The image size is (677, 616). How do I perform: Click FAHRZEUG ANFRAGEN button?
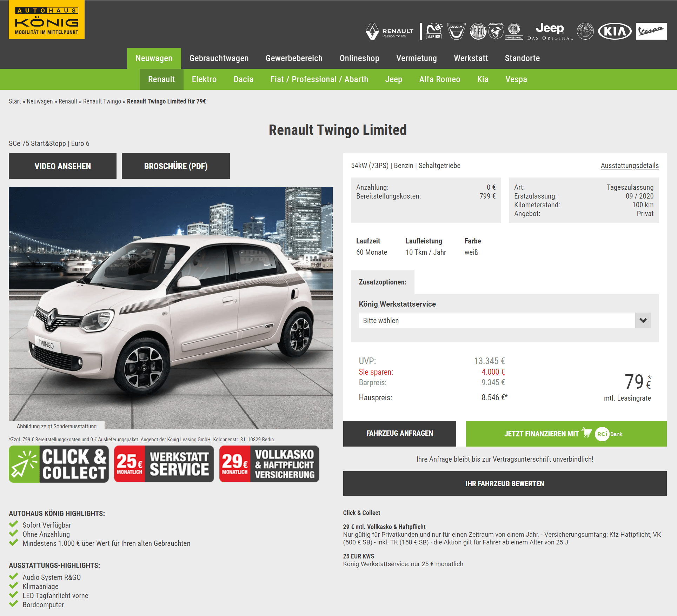(400, 434)
